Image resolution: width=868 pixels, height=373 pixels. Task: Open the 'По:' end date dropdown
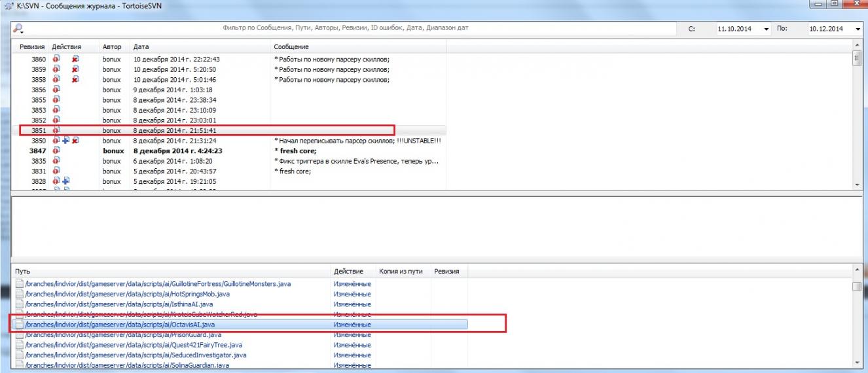point(858,29)
